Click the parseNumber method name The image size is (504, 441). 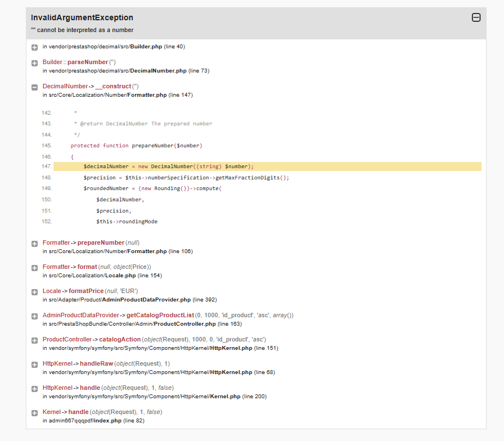tap(88, 62)
